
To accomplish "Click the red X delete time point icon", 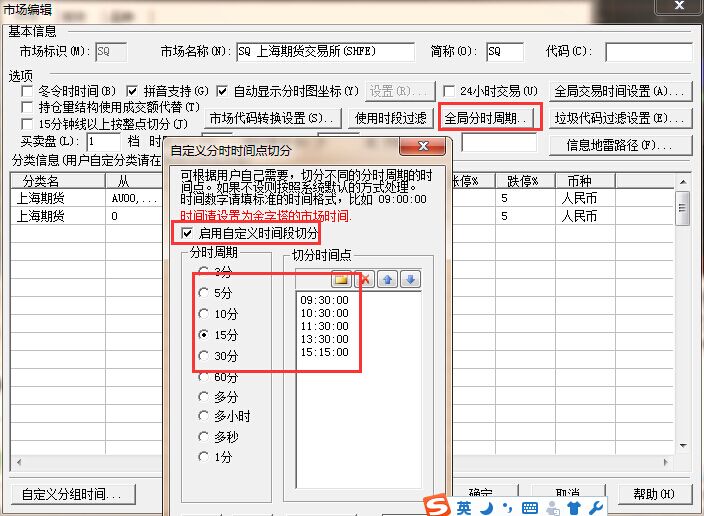I will pos(365,279).
